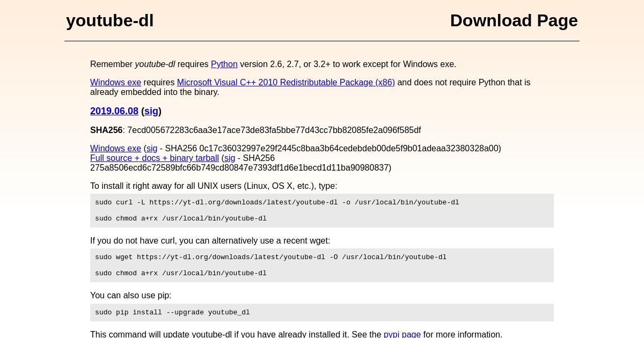The image size is (644, 338).
Task: Open the Python link
Action: 224,64
